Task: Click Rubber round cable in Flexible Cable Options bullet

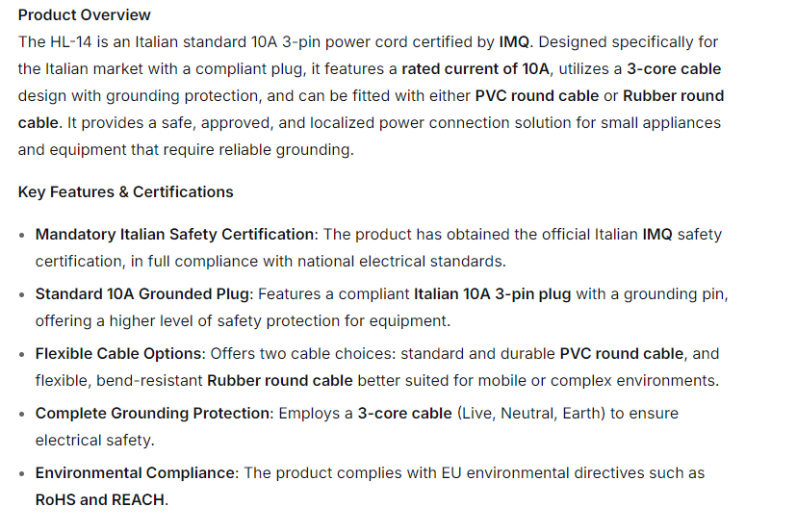Action: click(x=279, y=380)
